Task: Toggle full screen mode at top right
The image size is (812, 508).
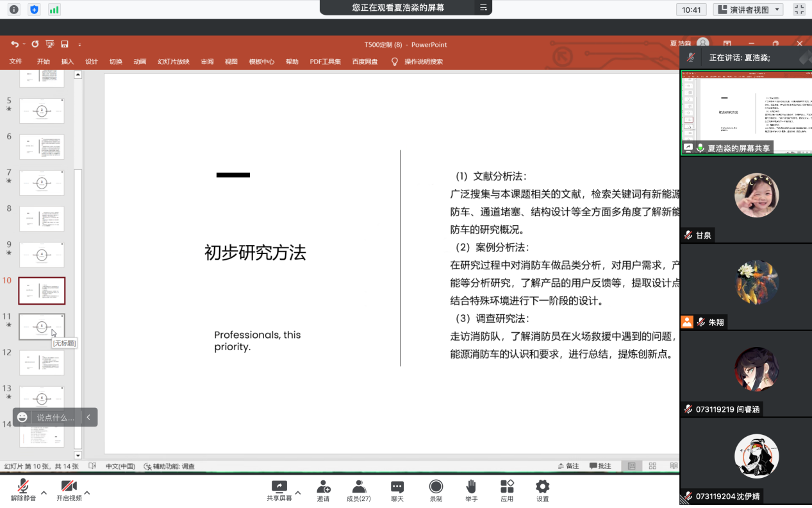Action: click(799, 10)
